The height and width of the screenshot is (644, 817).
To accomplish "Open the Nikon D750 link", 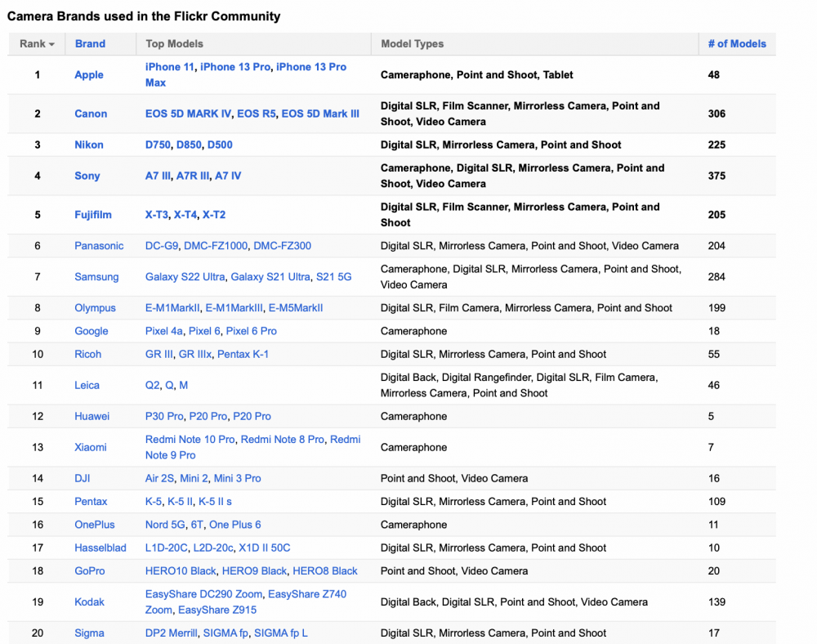I will pos(158,145).
